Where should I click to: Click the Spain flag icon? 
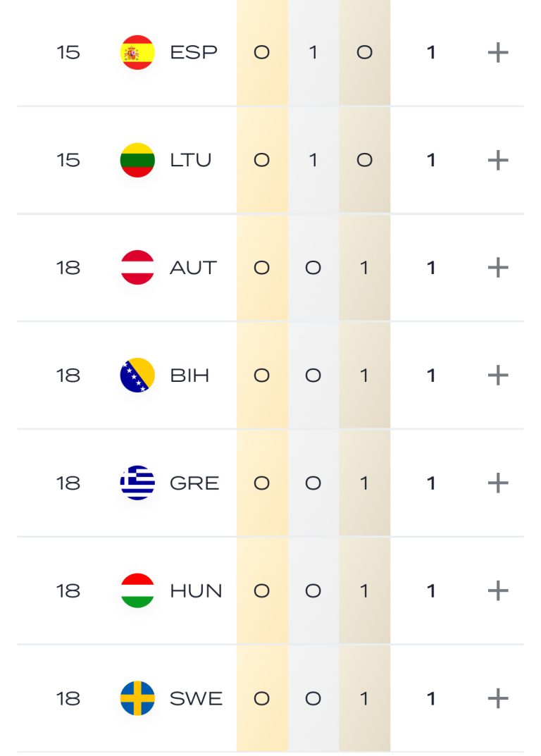point(137,53)
